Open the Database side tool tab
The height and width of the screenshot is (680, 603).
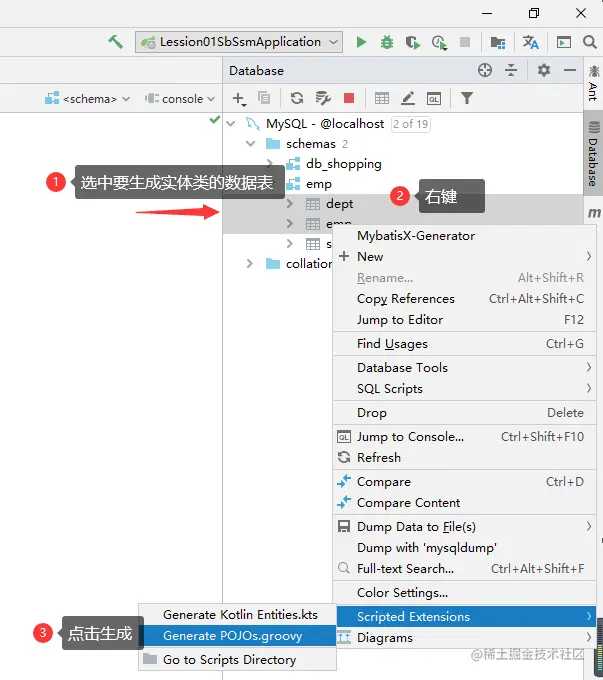click(x=593, y=154)
